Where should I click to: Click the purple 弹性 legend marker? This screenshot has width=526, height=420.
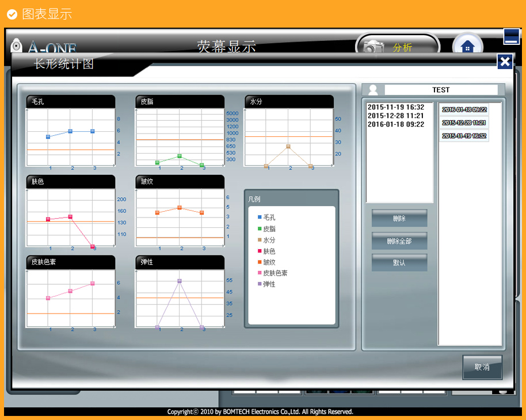[260, 284]
